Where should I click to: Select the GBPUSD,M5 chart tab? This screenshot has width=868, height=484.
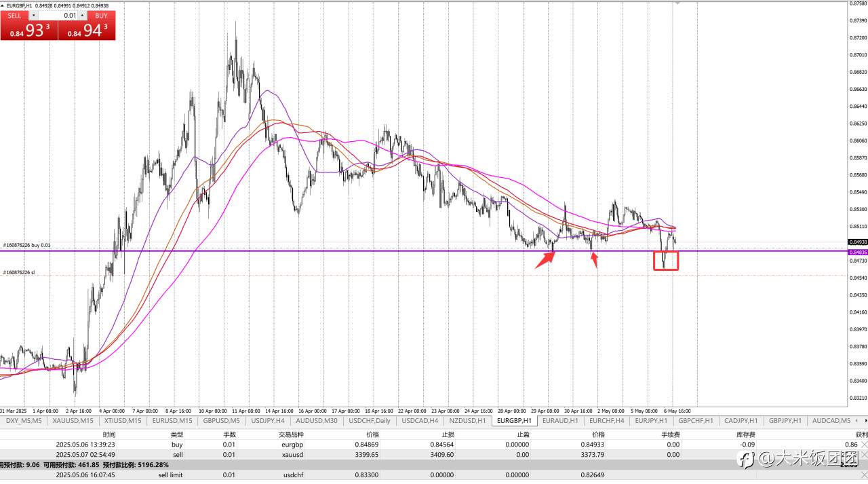222,421
